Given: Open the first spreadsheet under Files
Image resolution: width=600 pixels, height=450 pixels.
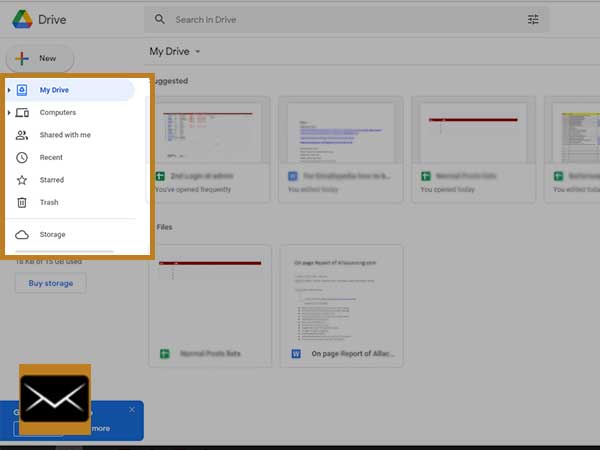Looking at the screenshot, I should [x=210, y=306].
